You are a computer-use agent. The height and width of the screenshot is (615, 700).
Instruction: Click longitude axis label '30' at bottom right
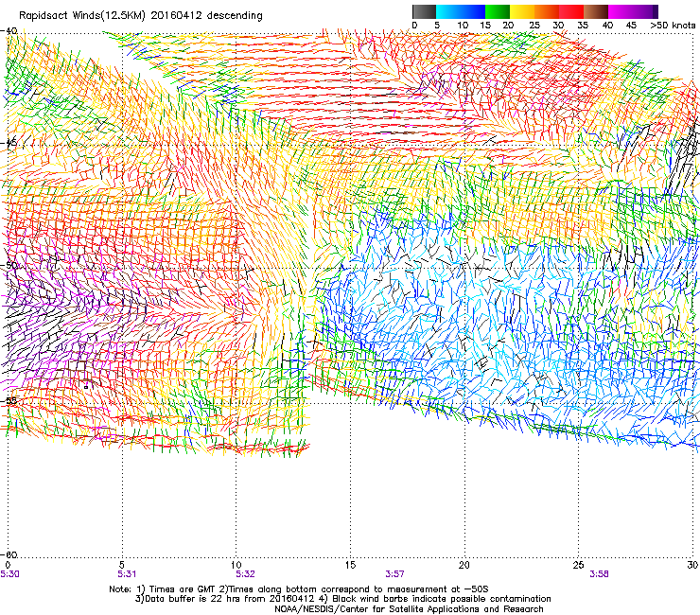692,565
